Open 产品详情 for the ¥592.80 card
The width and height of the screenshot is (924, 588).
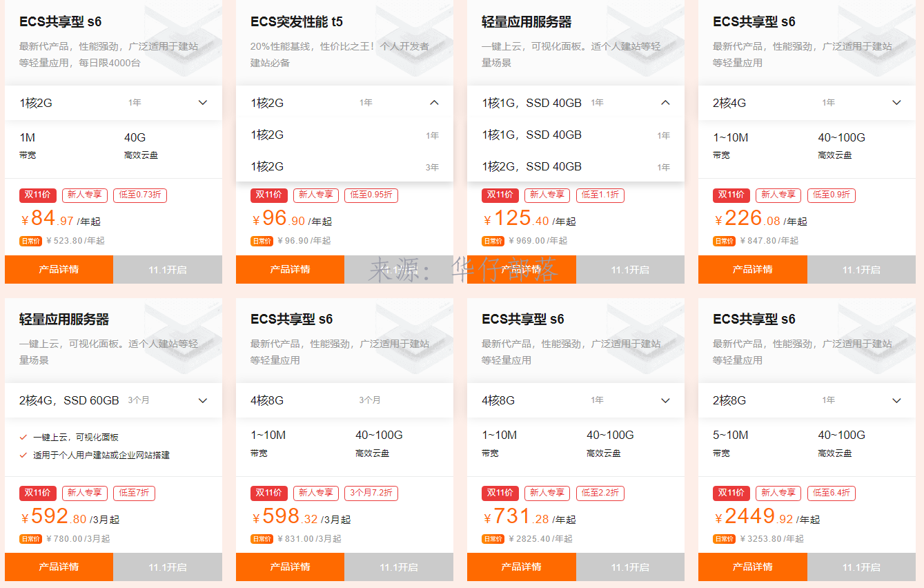pyautogui.click(x=59, y=567)
